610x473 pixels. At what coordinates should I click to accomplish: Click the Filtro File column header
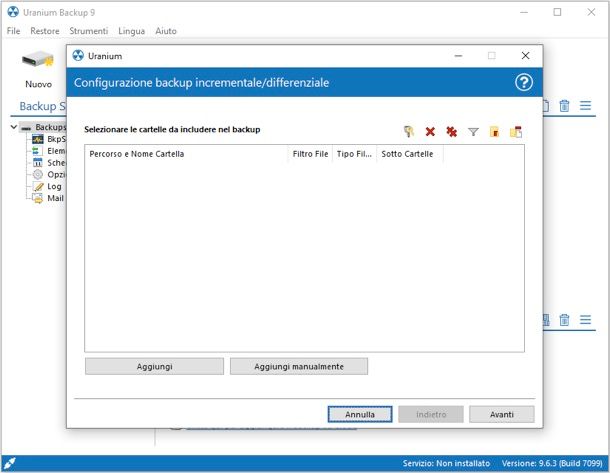pyautogui.click(x=310, y=154)
